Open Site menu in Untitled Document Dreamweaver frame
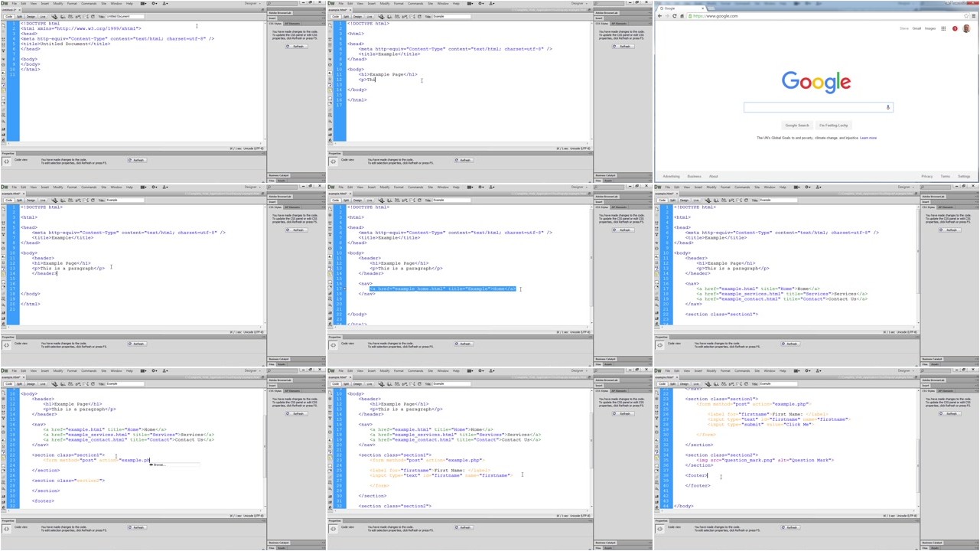The width and height of the screenshot is (980, 551). coord(104,4)
